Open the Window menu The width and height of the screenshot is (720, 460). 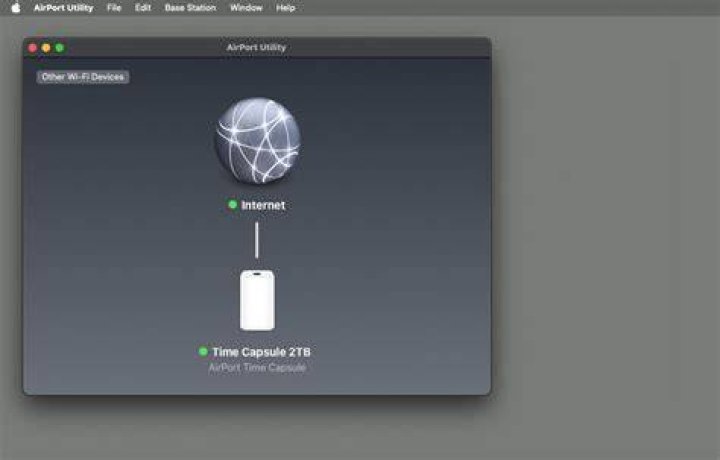click(246, 8)
